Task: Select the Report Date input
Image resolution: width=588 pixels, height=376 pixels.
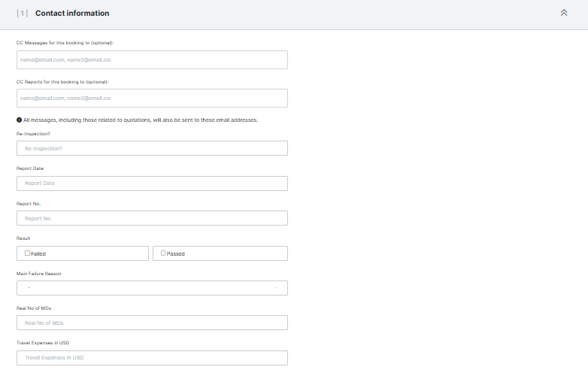Action: click(152, 183)
